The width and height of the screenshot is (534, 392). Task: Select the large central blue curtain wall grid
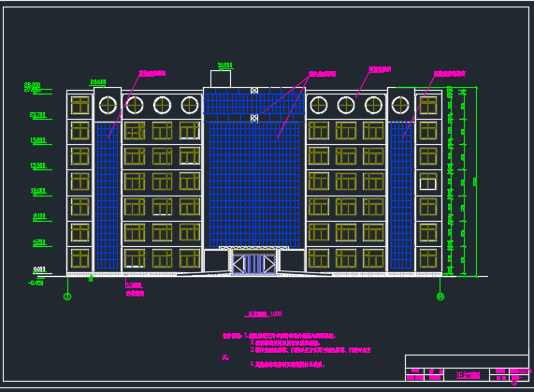[254, 184]
